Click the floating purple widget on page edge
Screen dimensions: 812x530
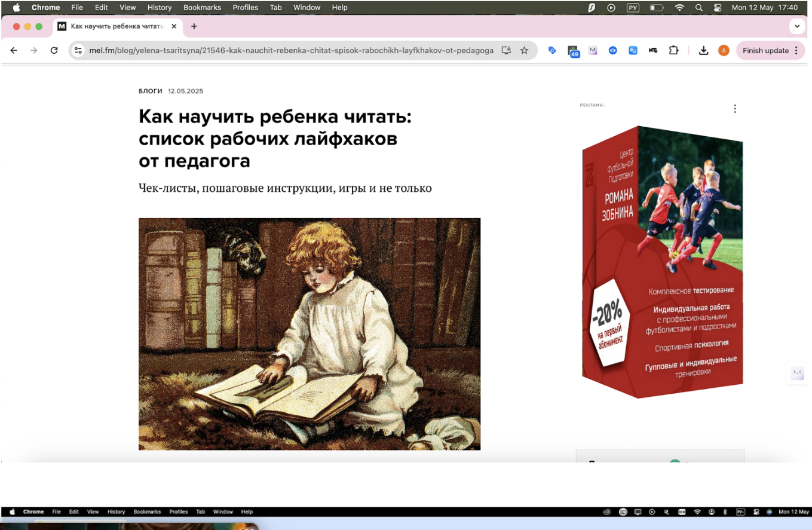(x=798, y=372)
